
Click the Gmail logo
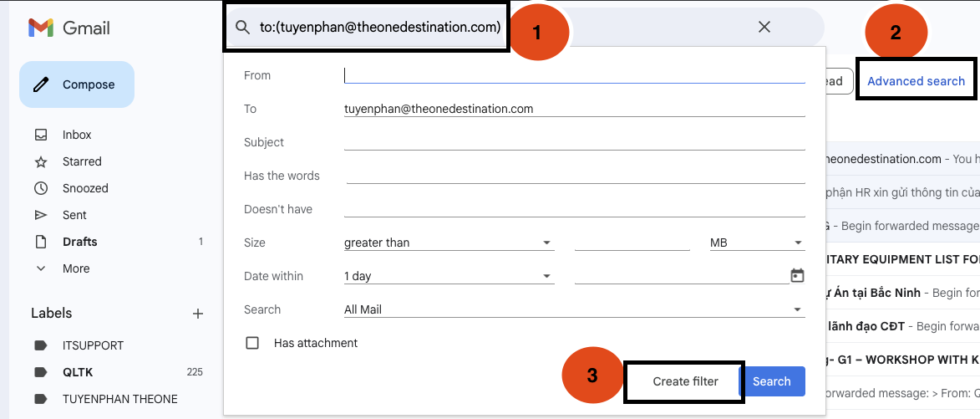69,28
